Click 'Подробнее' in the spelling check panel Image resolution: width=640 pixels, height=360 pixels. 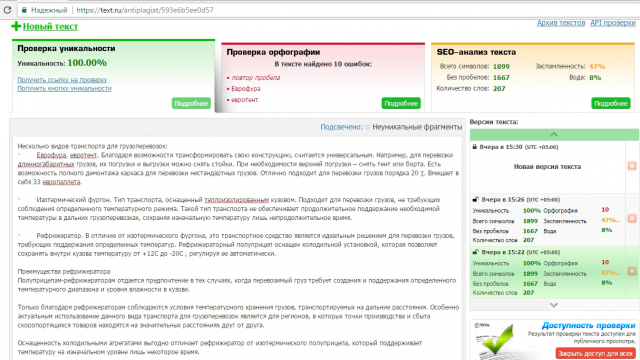click(401, 103)
